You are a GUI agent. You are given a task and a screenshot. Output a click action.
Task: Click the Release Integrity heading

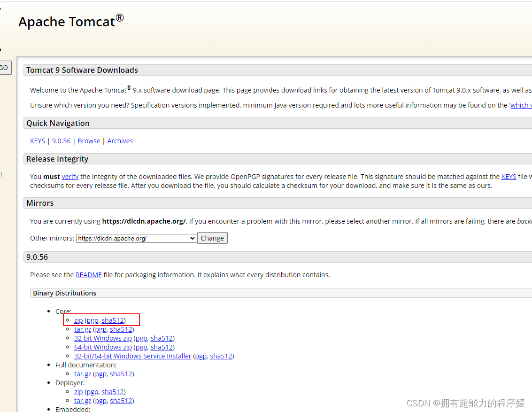(57, 159)
